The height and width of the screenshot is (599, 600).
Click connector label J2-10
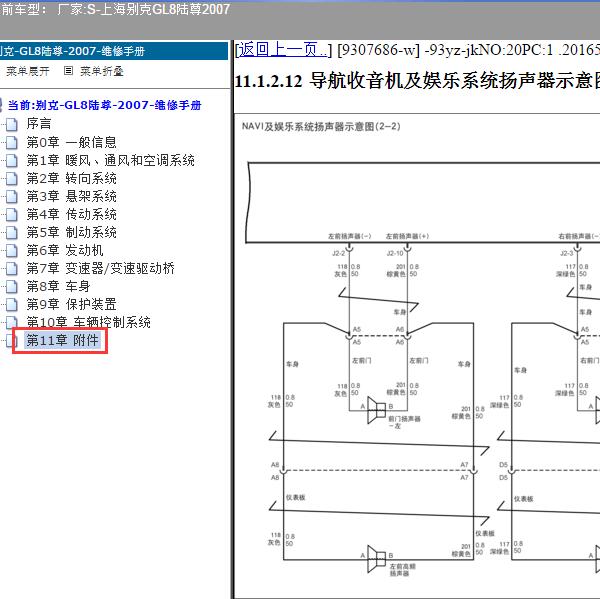click(395, 253)
